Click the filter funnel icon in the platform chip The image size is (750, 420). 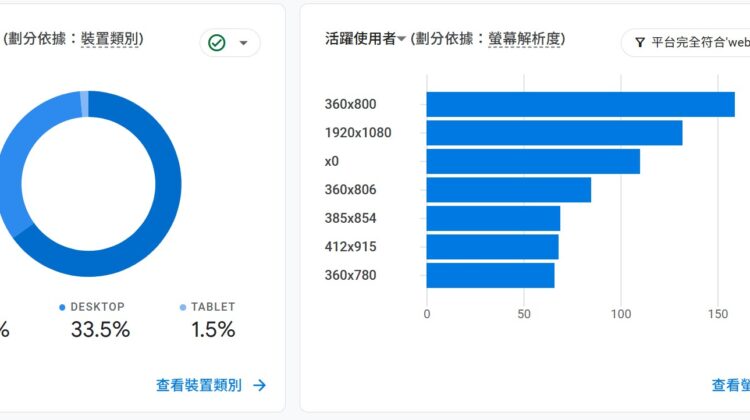[x=639, y=43]
